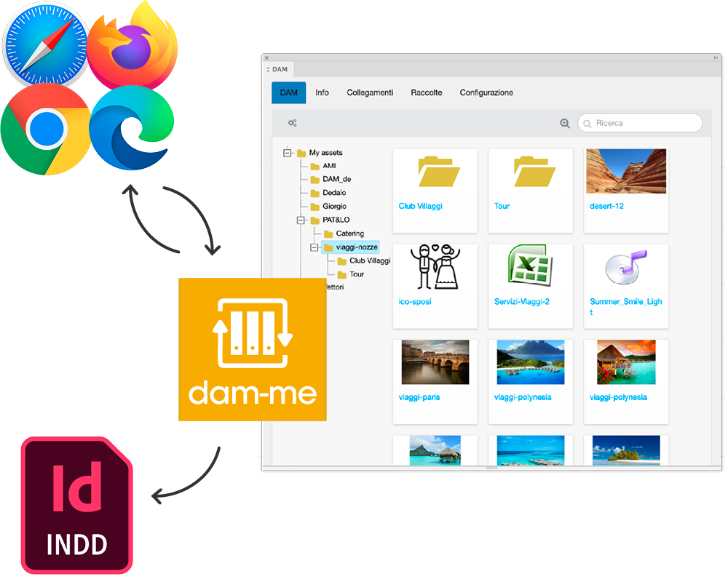This screenshot has height=582, width=728.
Task: Click the Ricerca search field
Action: [640, 123]
